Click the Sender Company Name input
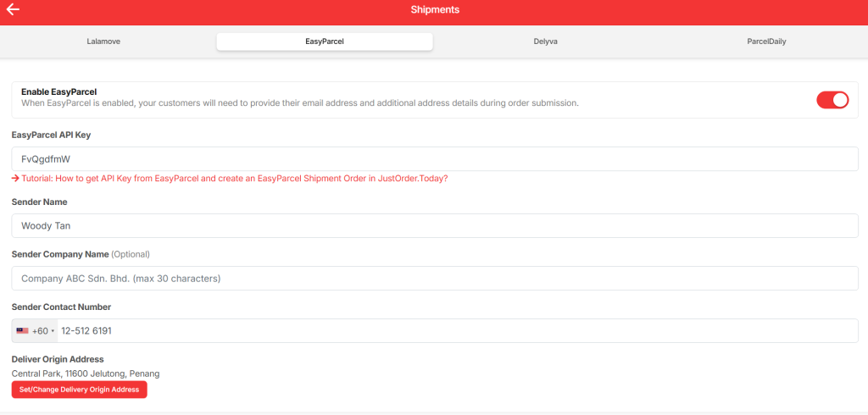 point(434,278)
